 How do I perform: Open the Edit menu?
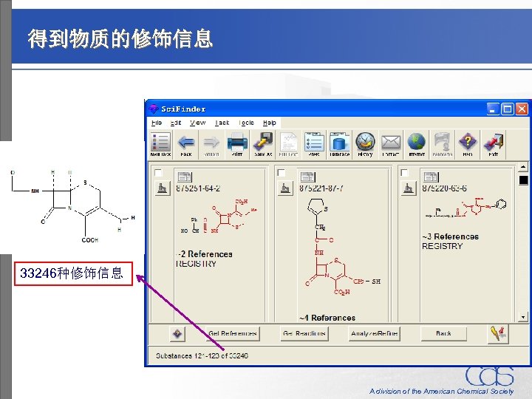click(x=176, y=123)
